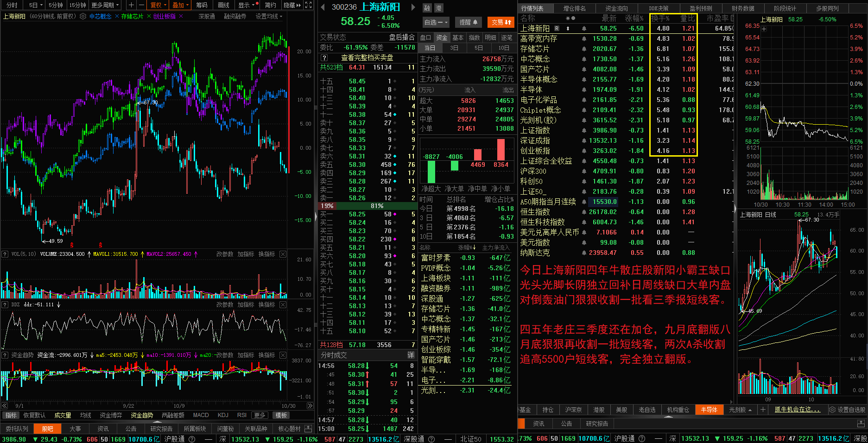Image resolution: width=868 pixels, height=443 pixels.
Task: Open help for the 资金趋势 indicator
Action: pos(5,355)
